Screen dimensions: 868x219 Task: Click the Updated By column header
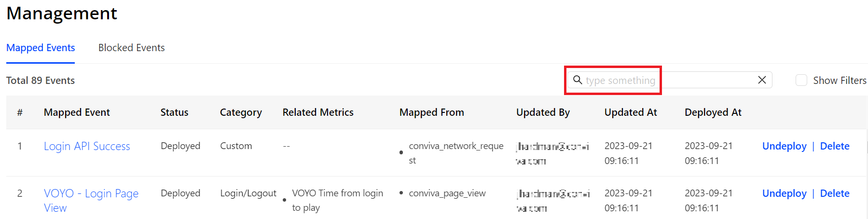[x=543, y=112]
